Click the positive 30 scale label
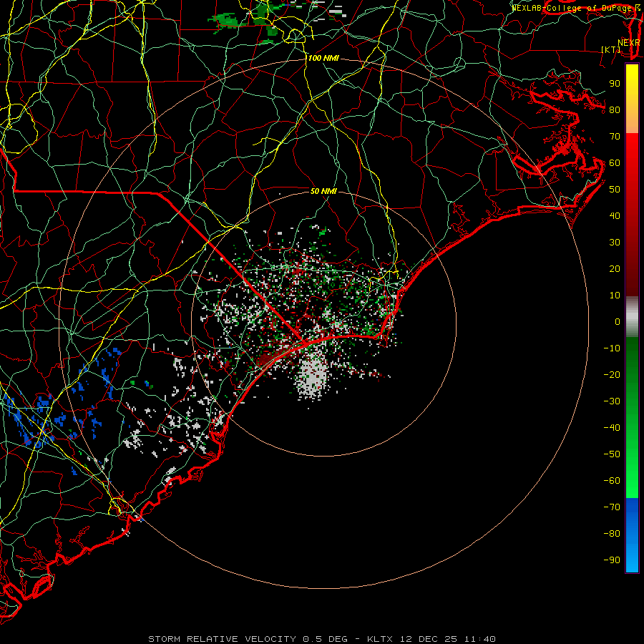The height and width of the screenshot is (644, 644). tap(615, 243)
